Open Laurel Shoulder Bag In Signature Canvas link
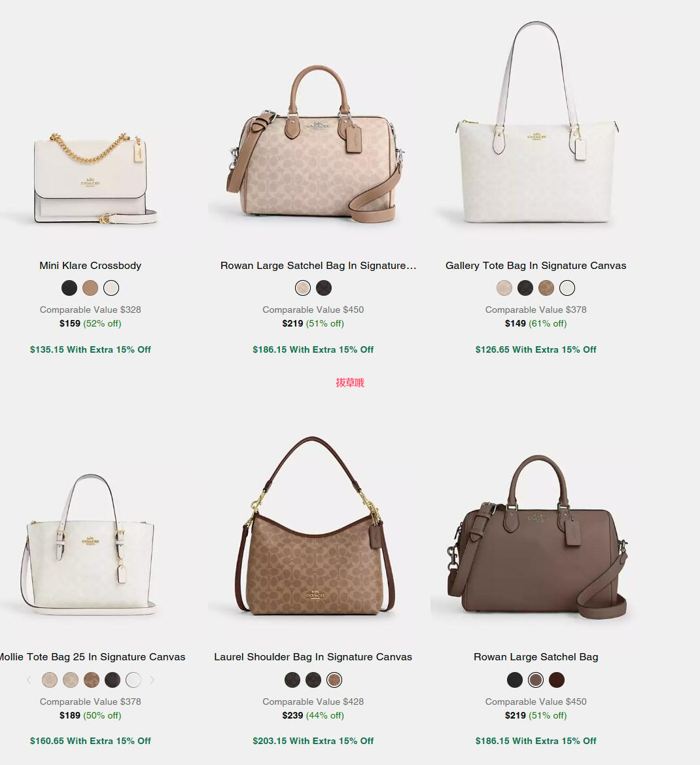This screenshot has width=700, height=765. point(313,656)
